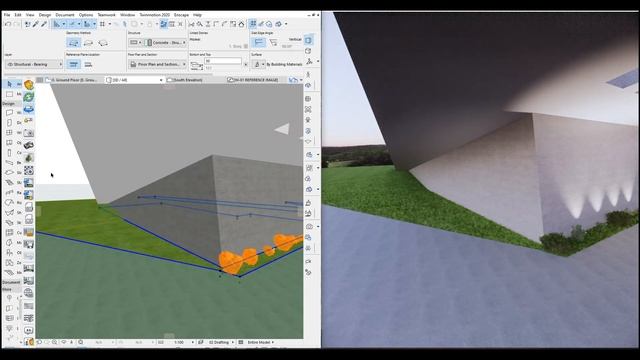Select the Mesh tool in toolbox
Image resolution: width=640 pixels, height=360 pixels.
click(9, 272)
